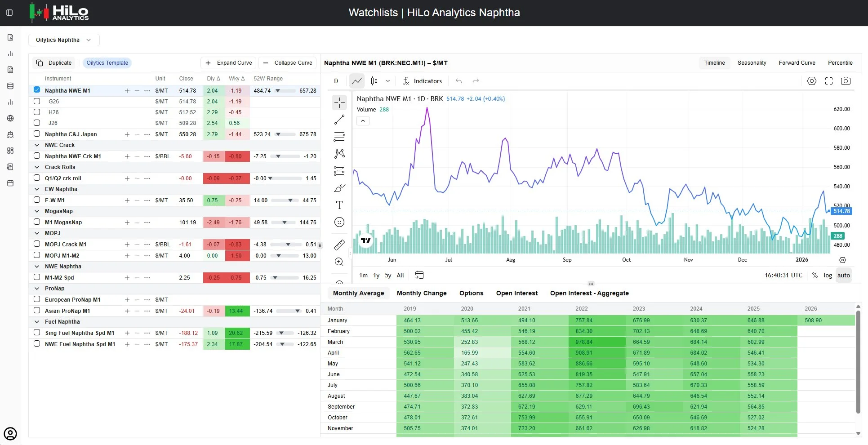Click the monthly table vertical scrollbar
The height and width of the screenshot is (445, 868).
[x=858, y=360]
